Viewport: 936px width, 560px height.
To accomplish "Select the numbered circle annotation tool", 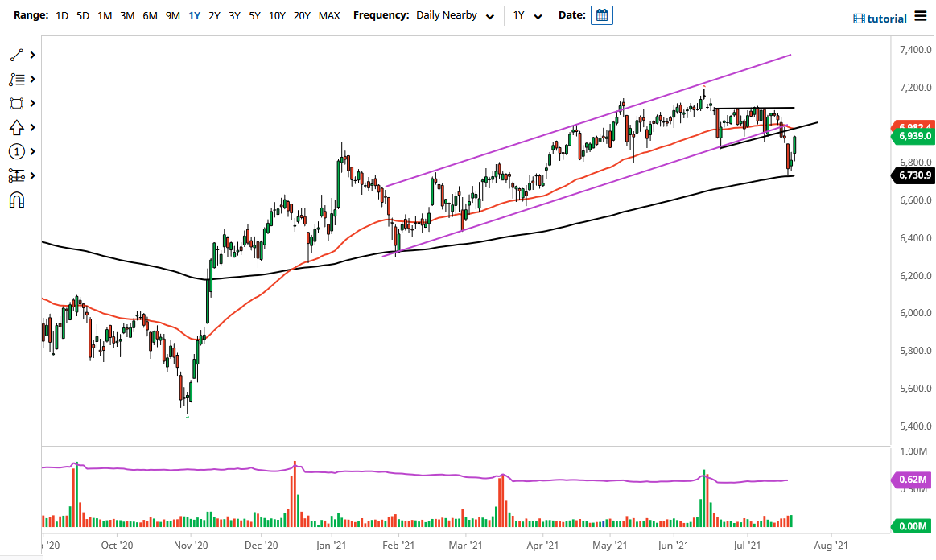I will pos(16,151).
